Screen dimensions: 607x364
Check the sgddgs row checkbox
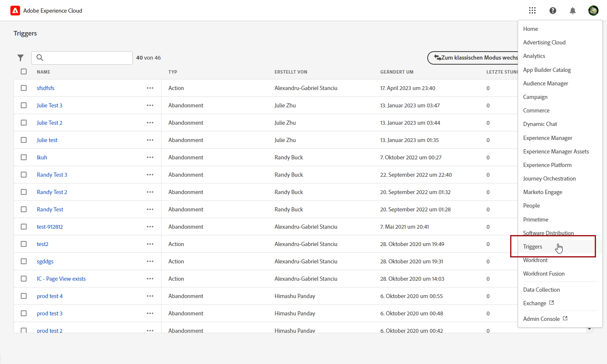(x=24, y=261)
